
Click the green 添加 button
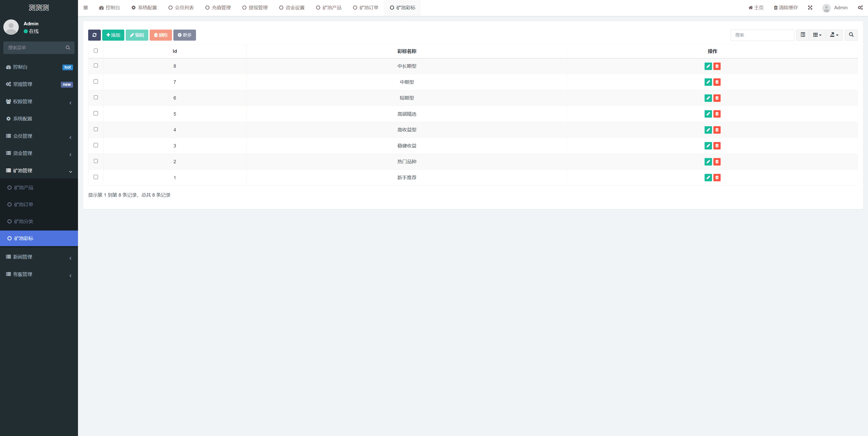click(113, 35)
